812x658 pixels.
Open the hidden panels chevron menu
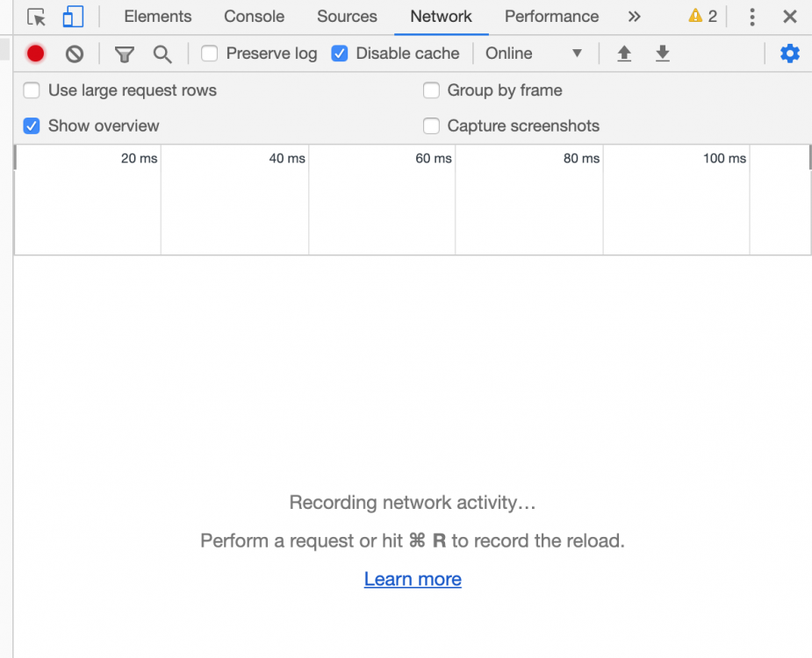point(634,16)
